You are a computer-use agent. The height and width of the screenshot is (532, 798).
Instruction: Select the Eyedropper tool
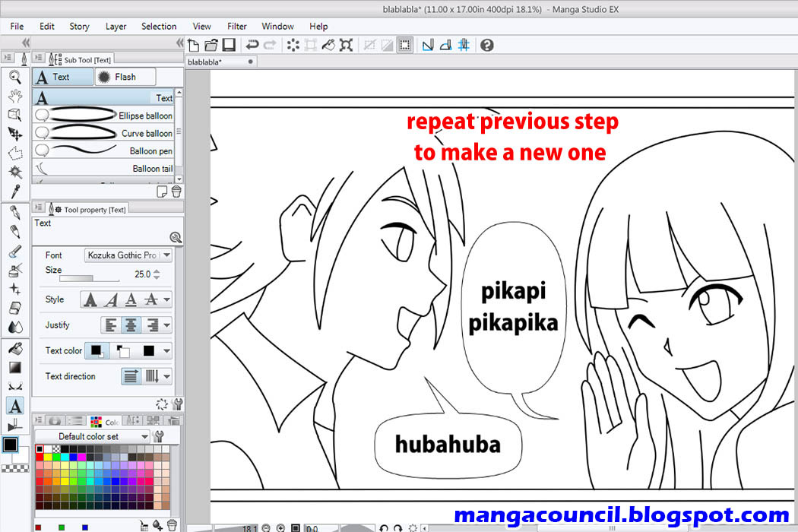(15, 192)
